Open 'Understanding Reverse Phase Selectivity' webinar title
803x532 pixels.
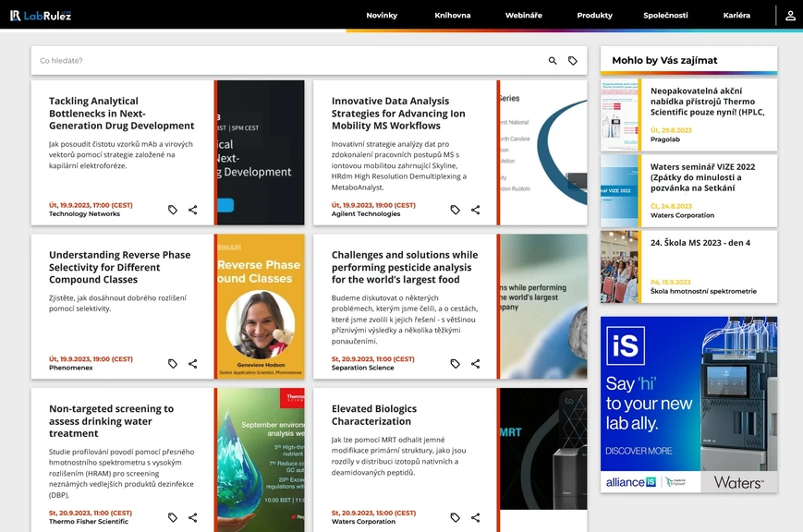[x=119, y=267]
